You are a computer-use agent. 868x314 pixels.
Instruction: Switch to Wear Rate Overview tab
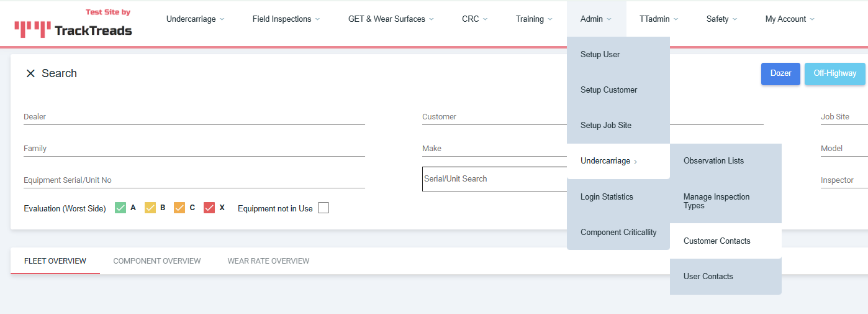pos(268,261)
